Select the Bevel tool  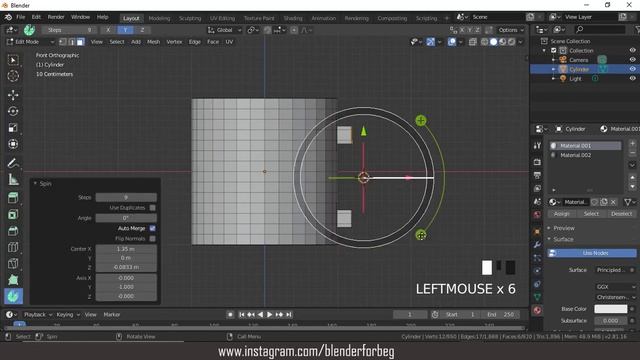pos(13,231)
